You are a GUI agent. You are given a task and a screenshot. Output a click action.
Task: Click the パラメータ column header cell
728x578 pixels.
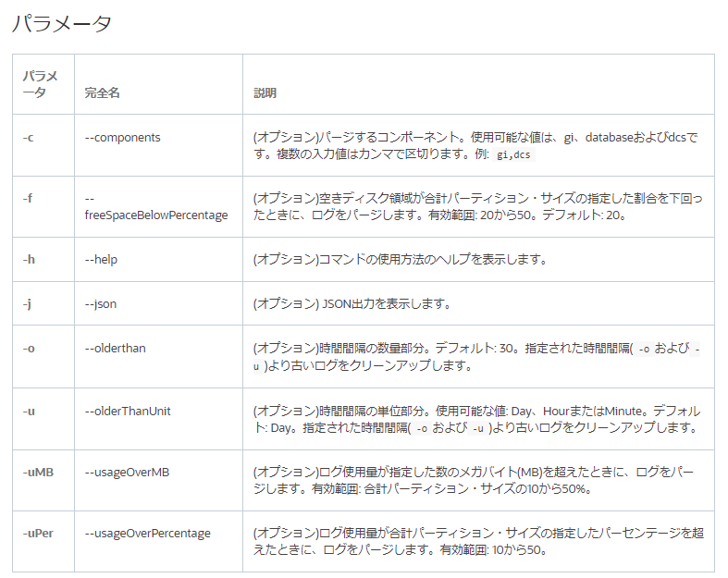[x=43, y=84]
